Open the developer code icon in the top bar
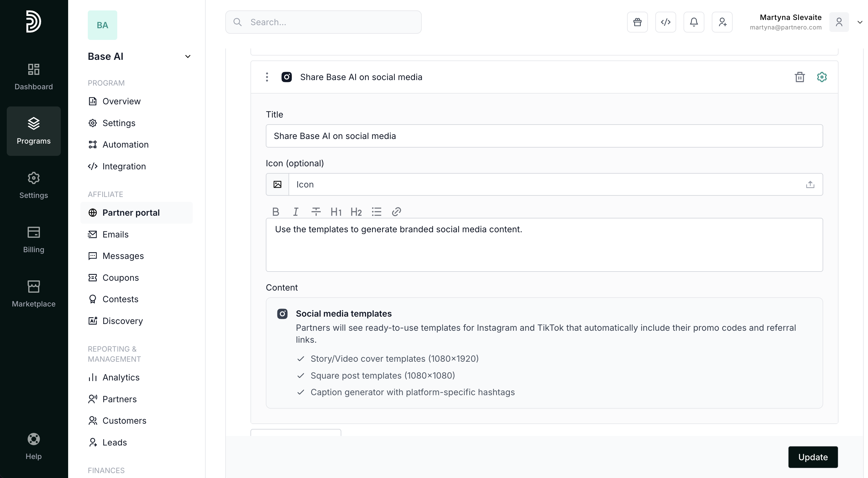Image resolution: width=868 pixels, height=478 pixels. pos(665,22)
